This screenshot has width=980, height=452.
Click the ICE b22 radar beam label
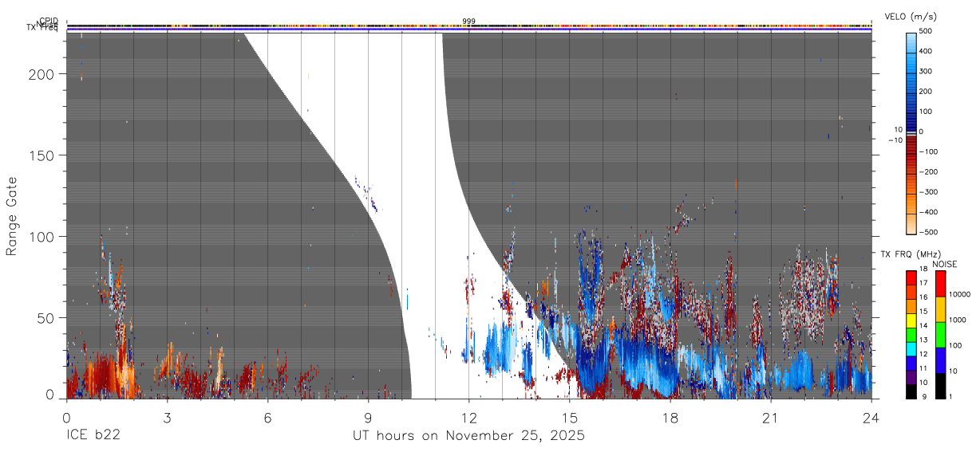click(x=92, y=436)
